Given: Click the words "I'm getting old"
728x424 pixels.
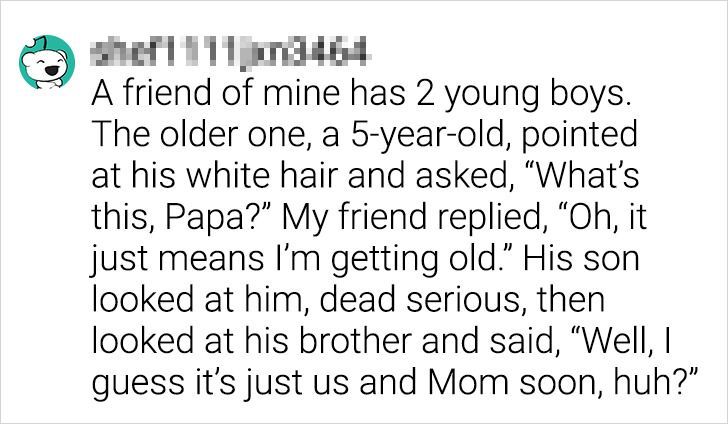Looking at the screenshot, I should [409, 259].
